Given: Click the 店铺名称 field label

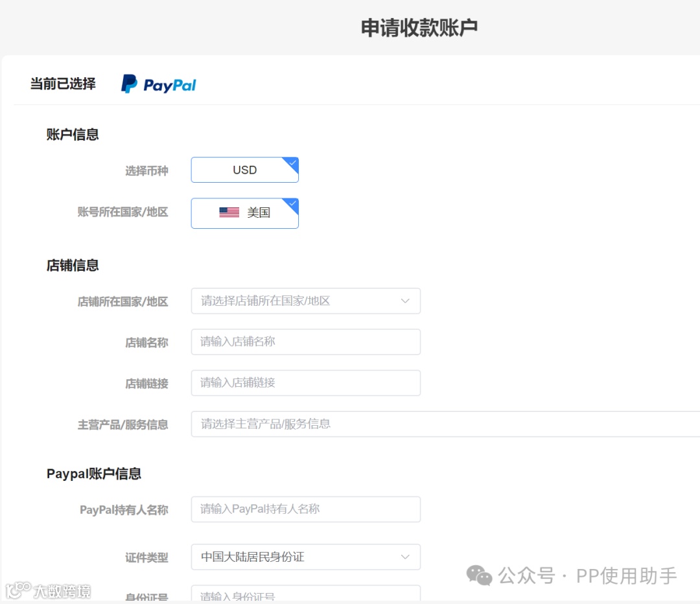Looking at the screenshot, I should 146,342.
